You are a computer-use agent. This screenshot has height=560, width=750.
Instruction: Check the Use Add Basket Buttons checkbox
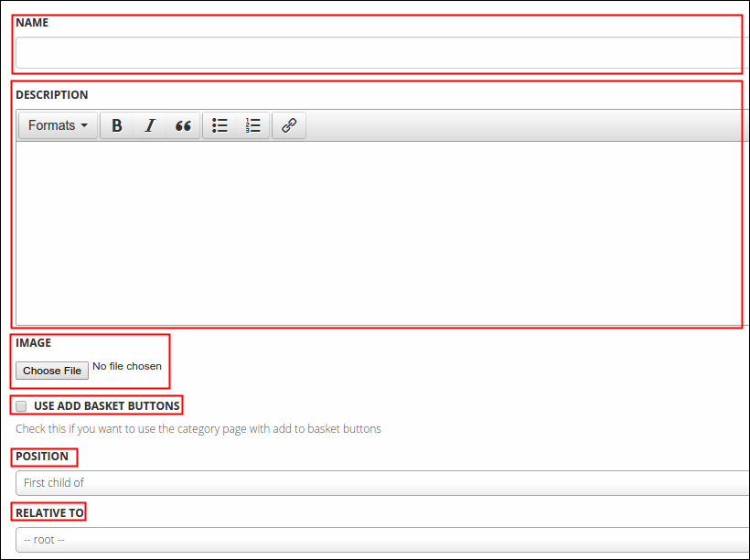click(21, 406)
